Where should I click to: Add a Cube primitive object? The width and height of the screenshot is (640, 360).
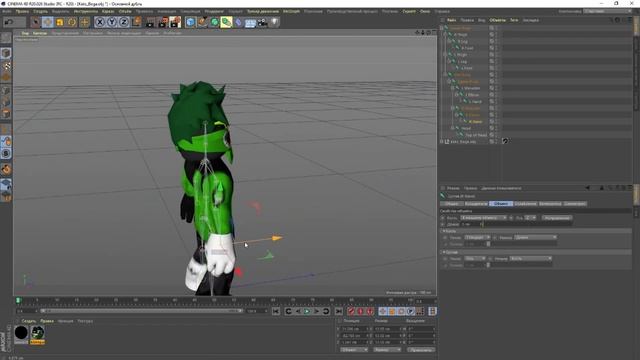[x=190, y=22]
